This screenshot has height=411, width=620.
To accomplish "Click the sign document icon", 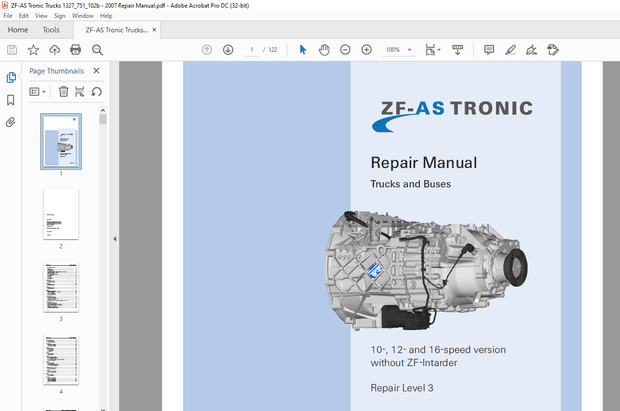I will click(x=531, y=50).
